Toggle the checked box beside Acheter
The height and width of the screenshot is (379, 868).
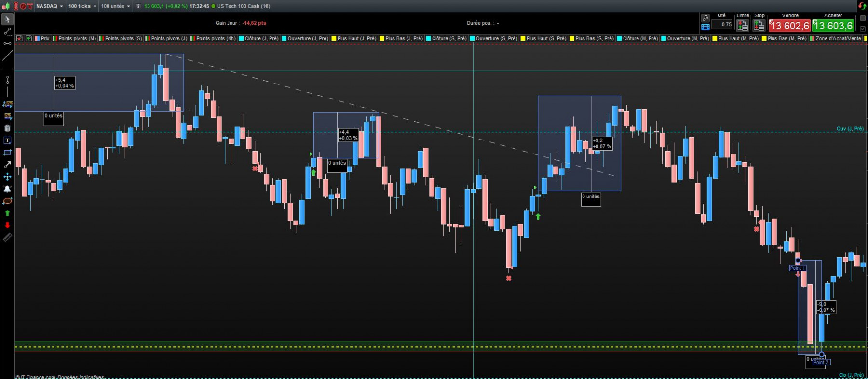(863, 28)
